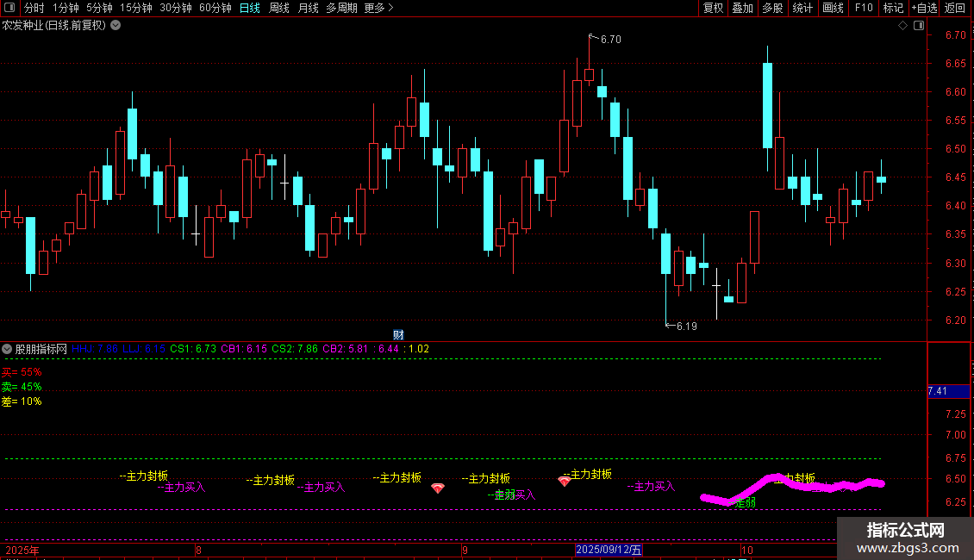Expand the 更多 periods menu

(x=378, y=8)
